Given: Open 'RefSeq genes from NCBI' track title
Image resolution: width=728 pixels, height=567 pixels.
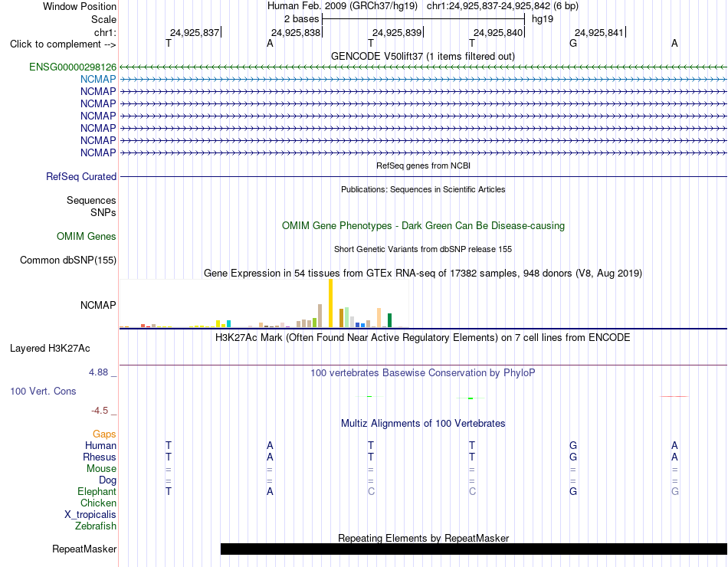Looking at the screenshot, I should click(423, 166).
